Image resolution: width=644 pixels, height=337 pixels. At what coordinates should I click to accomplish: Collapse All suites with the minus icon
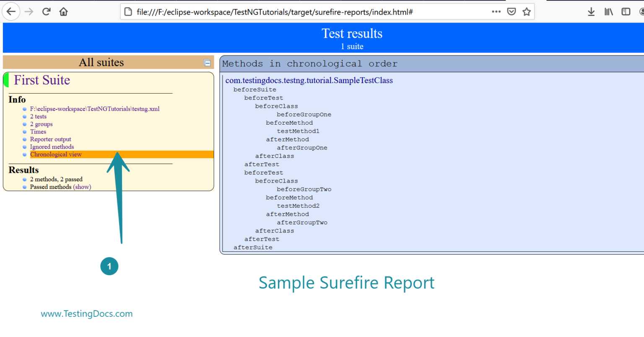point(207,63)
